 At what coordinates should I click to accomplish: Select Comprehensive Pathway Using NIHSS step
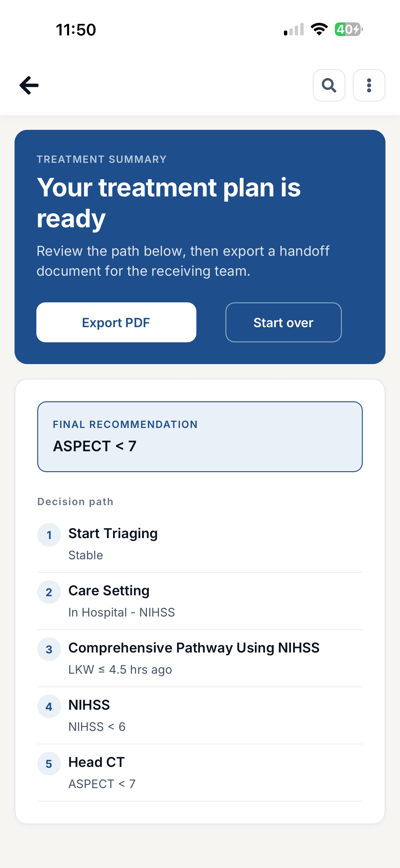[200, 658]
